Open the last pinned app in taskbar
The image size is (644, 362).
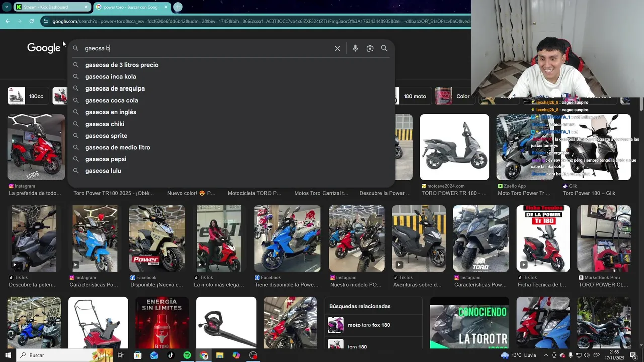click(253, 355)
